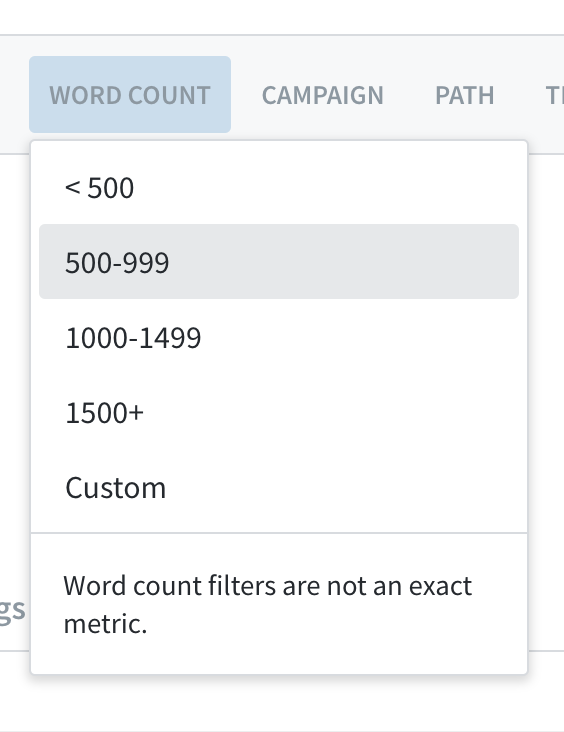The image size is (564, 732).
Task: Click the highlighted WORD COUNT button
Action: (x=130, y=95)
